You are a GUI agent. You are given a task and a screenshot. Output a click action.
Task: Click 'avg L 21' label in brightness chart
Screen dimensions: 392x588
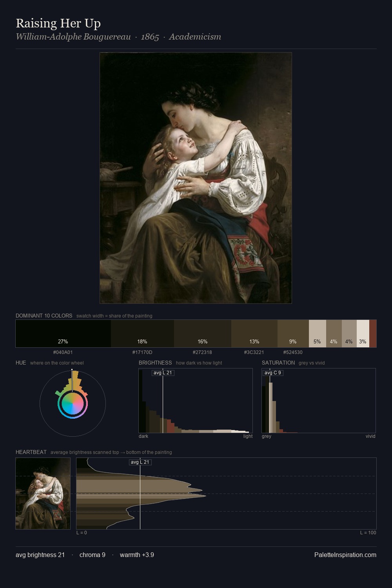[163, 373]
